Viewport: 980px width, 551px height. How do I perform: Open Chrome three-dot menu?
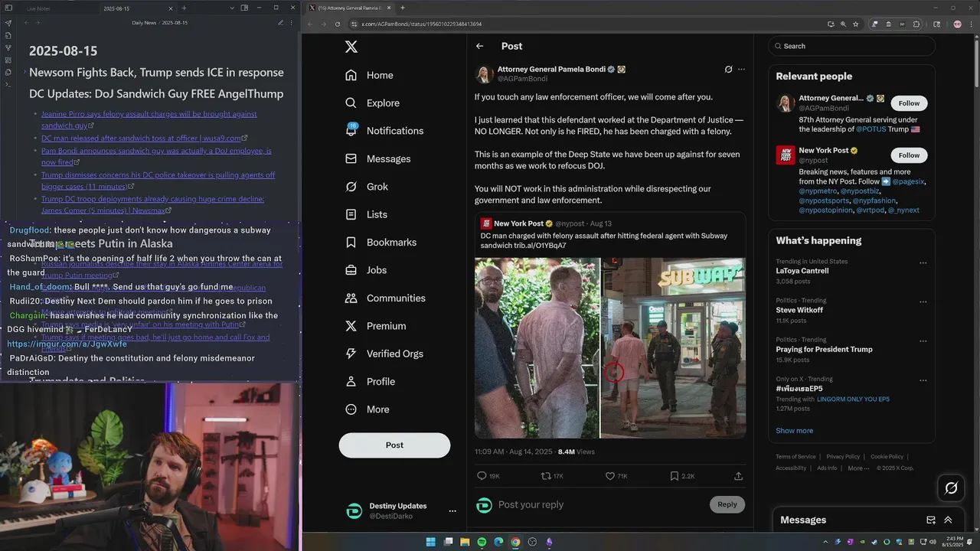click(970, 24)
